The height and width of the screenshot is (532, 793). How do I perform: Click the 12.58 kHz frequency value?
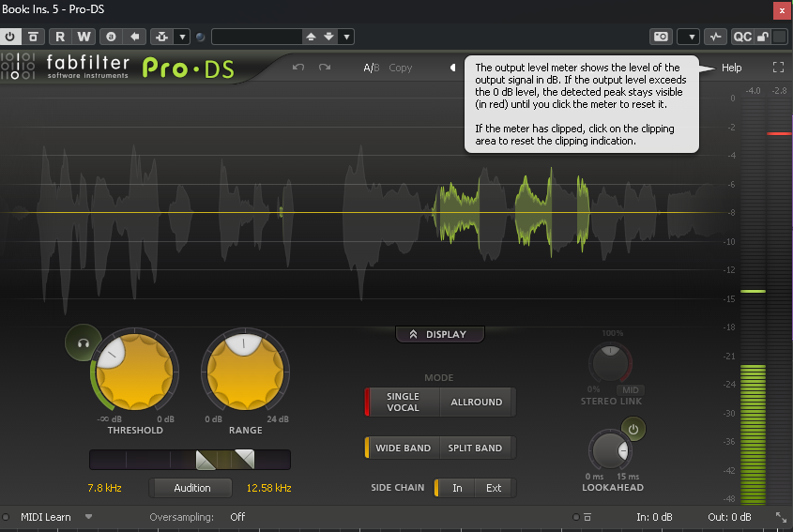coord(268,488)
